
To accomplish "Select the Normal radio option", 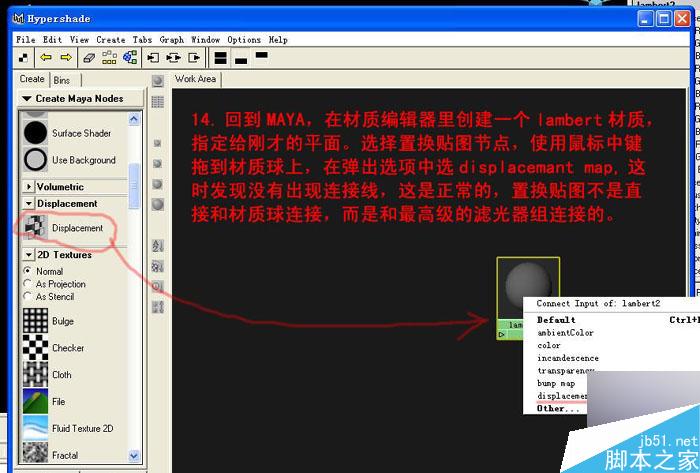I will [28, 271].
